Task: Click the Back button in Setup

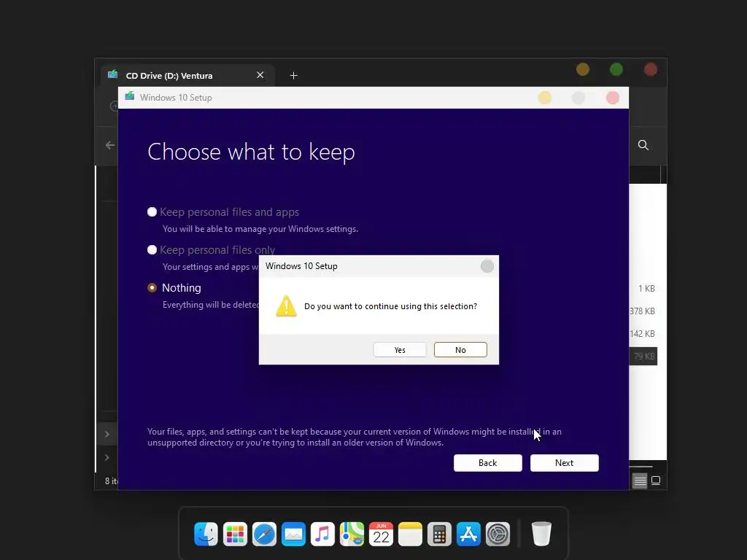Action: (x=487, y=463)
